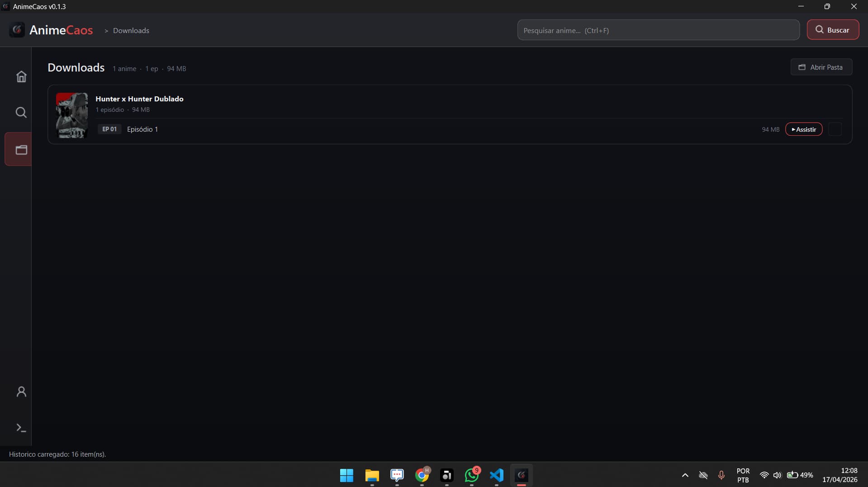Viewport: 868px width, 487px height.
Task: Open the Home page from the sidebar
Action: point(21,76)
